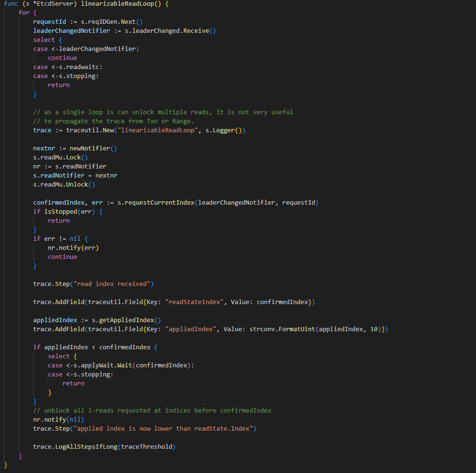Image resolution: width=476 pixels, height=473 pixels.
Task: Click s.readMu.Lock() call
Action: click(x=60, y=158)
